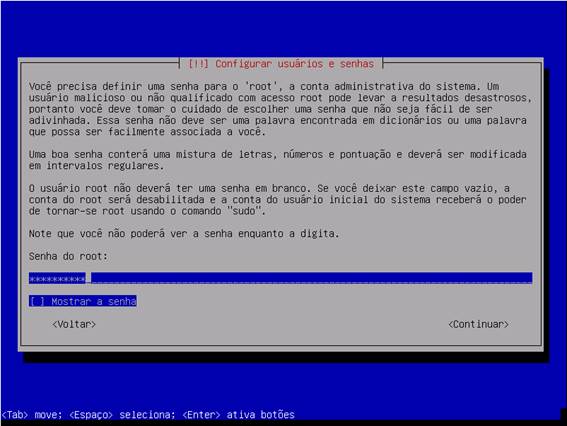Viewport: 567px width, 426px height.
Task: Click the paragraph starting with O usuário root
Action: click(x=278, y=200)
